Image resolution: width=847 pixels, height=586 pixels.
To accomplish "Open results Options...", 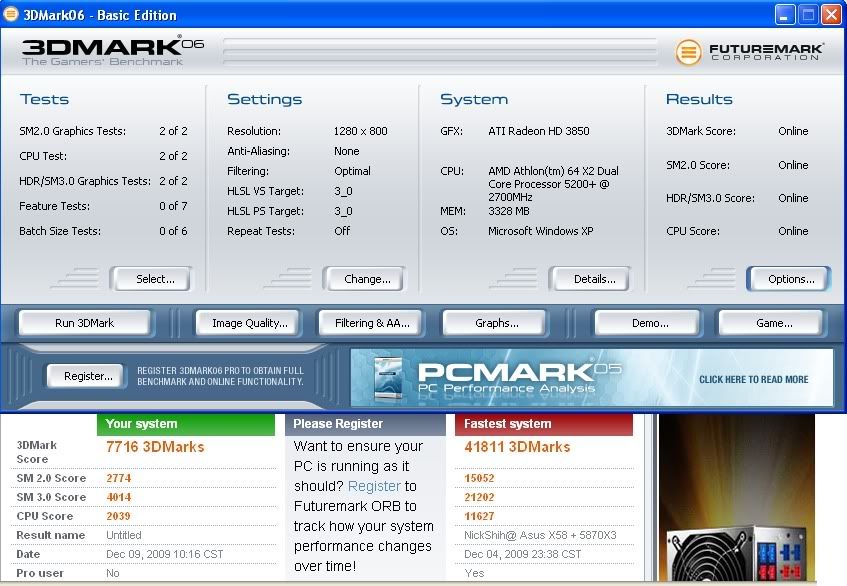I will [x=788, y=279].
